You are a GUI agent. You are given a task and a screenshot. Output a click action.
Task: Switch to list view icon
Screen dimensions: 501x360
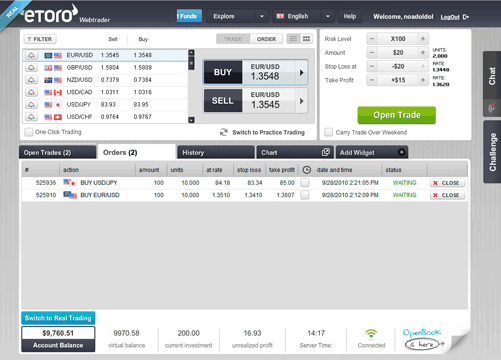click(x=293, y=39)
